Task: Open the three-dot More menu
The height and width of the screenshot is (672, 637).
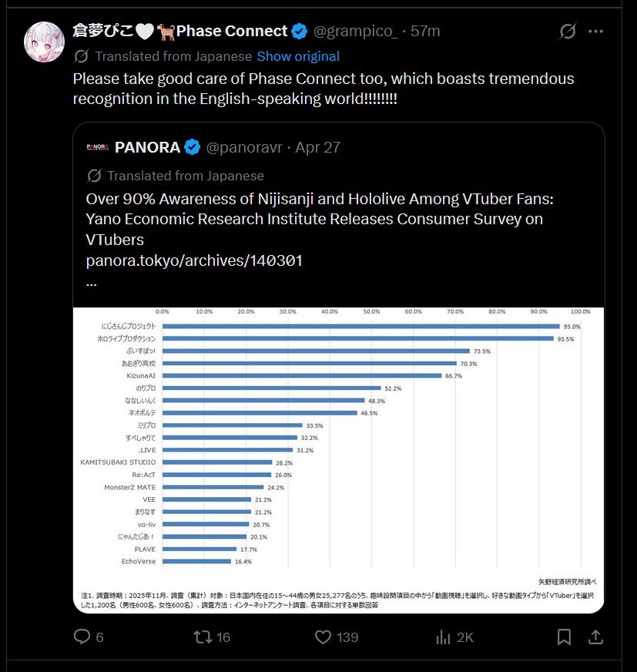Action: (x=595, y=32)
